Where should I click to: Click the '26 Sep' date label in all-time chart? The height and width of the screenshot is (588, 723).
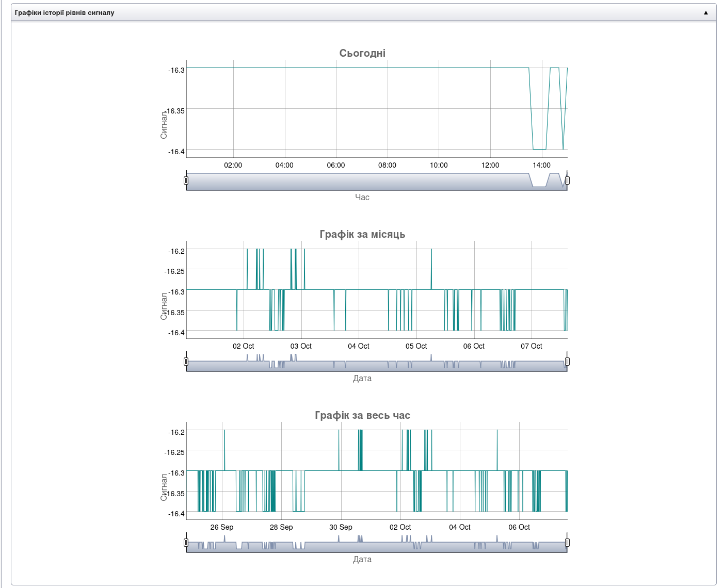222,527
